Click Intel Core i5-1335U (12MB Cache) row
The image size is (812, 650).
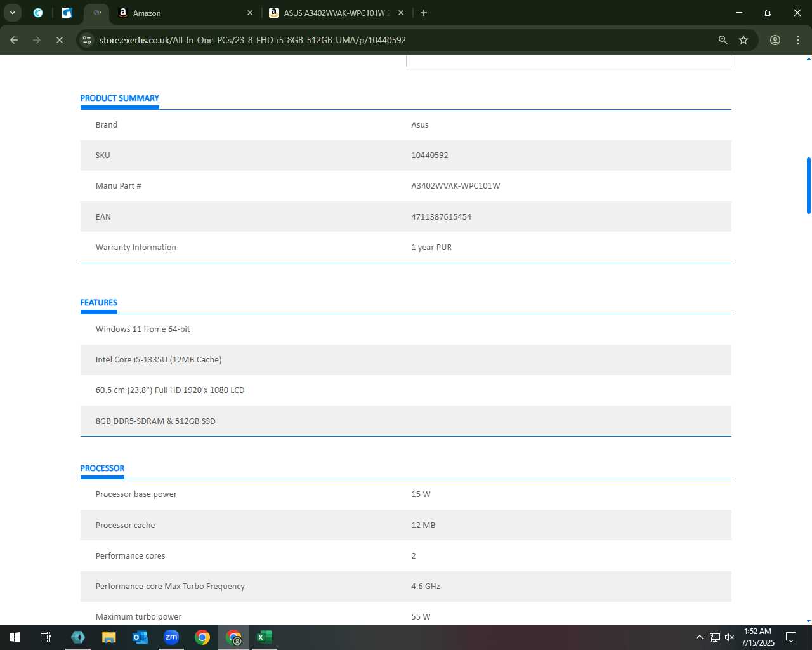pos(405,359)
